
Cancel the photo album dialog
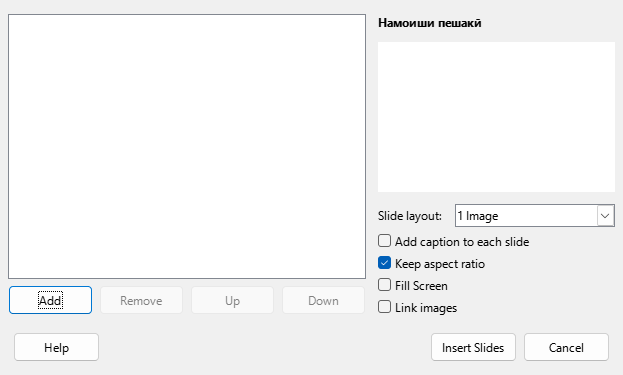[x=566, y=348]
